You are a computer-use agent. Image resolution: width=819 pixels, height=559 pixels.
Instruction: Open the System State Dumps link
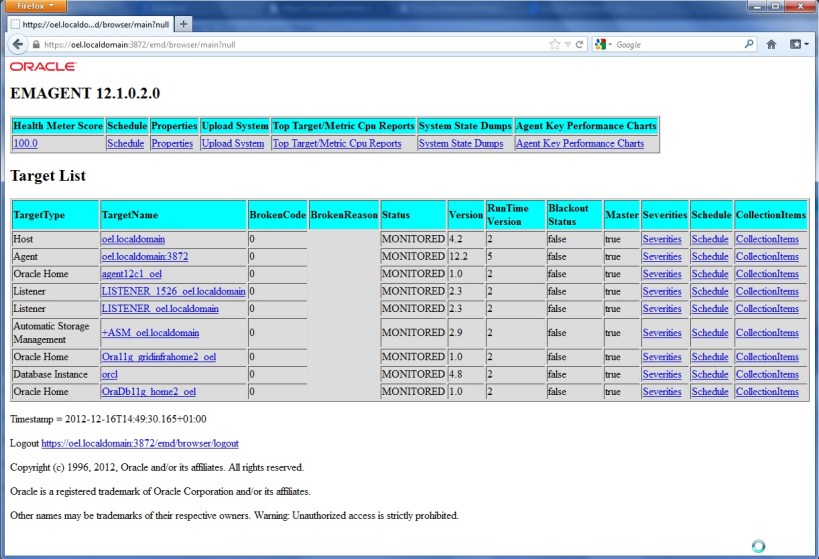[x=461, y=143]
